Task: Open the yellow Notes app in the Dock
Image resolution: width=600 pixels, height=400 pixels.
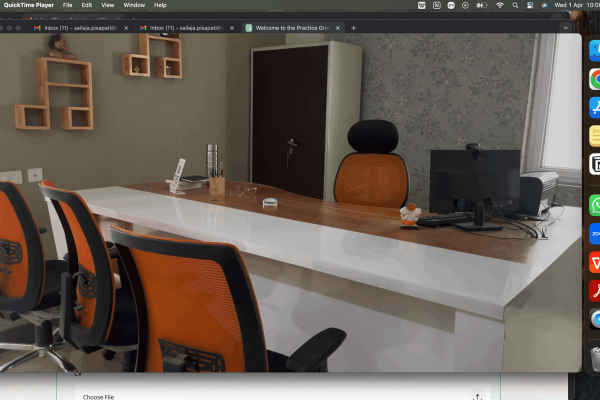Action: (595, 136)
